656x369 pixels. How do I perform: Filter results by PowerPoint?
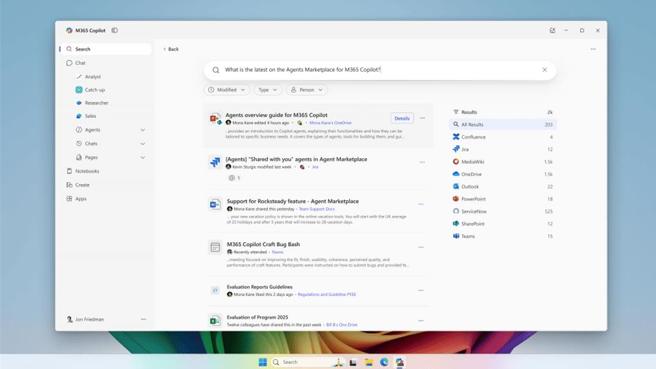pyautogui.click(x=502, y=199)
